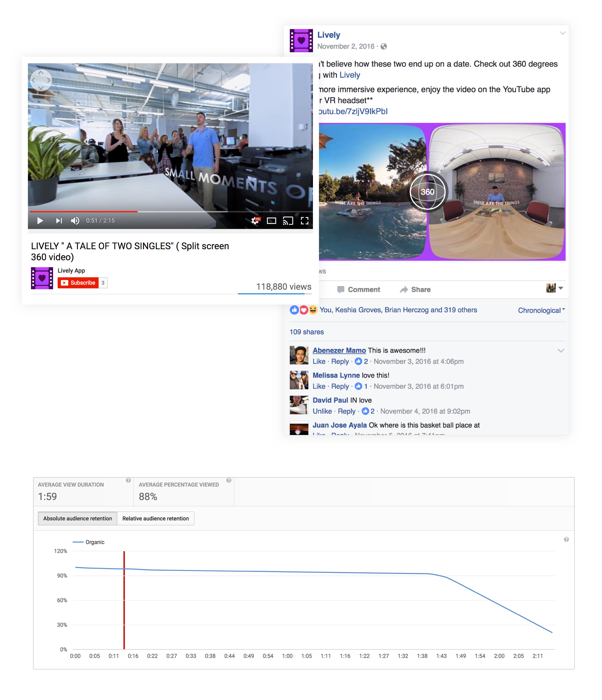Image resolution: width=602 pixels, height=700 pixels.
Task: View likes on David Paul's comment
Action: 368,412
